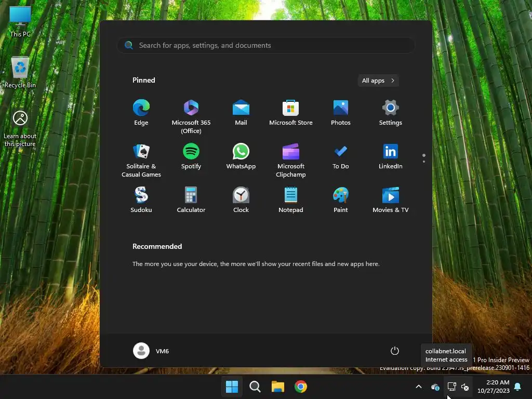Open VM6 user account menu

click(151, 351)
